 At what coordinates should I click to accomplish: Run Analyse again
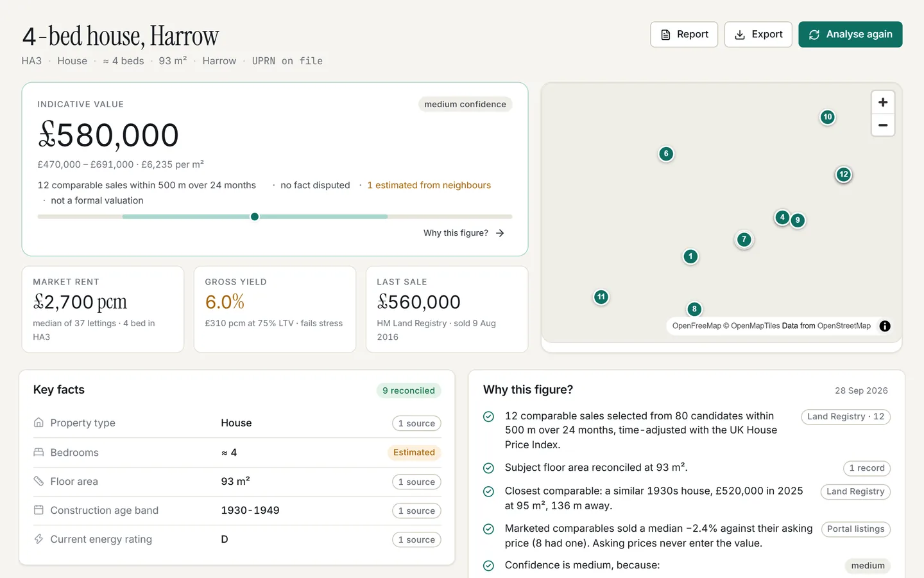850,35
